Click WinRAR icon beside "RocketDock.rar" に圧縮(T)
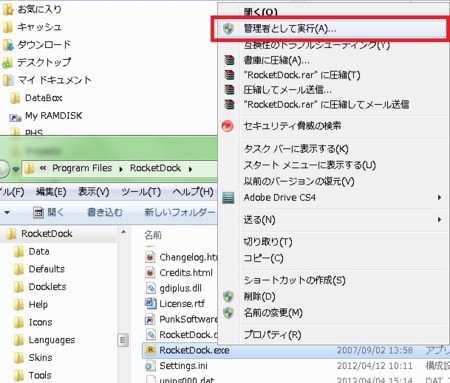 229,75
